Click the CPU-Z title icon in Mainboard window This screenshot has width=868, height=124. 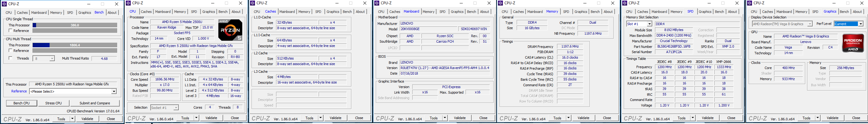point(377,3)
